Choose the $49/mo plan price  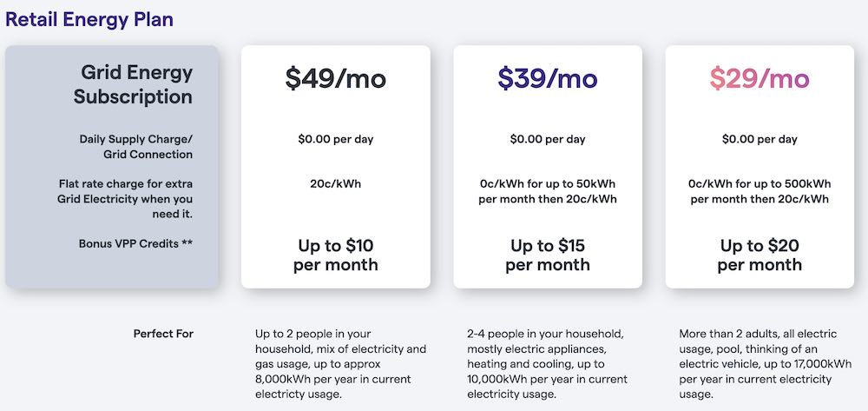coord(335,78)
